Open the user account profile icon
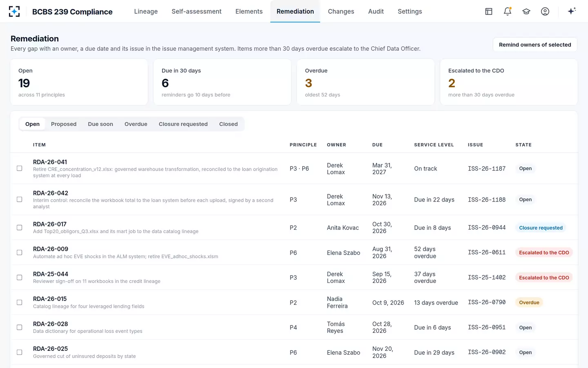Viewport: 588px width, 368px height. pos(545,11)
